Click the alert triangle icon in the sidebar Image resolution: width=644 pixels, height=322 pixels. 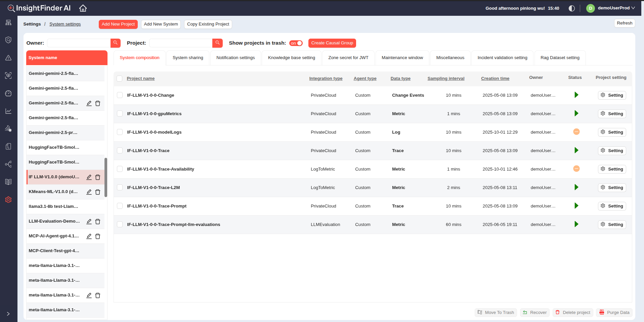click(8, 58)
